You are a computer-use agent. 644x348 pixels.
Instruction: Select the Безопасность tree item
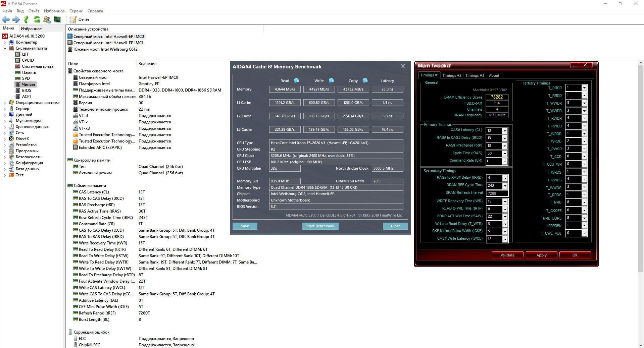29,157
